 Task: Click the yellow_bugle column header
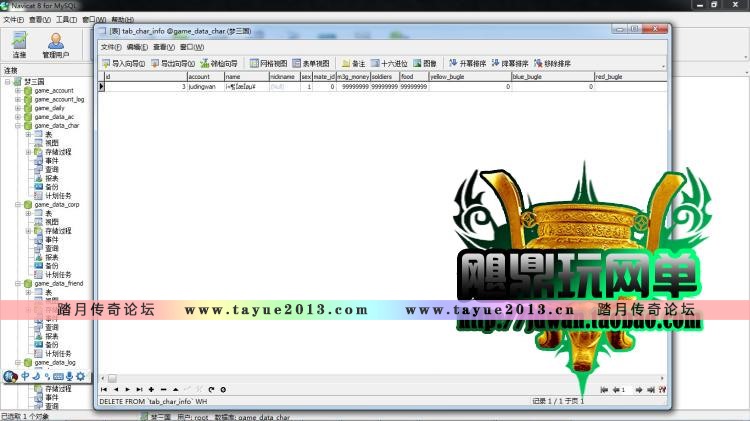point(470,77)
